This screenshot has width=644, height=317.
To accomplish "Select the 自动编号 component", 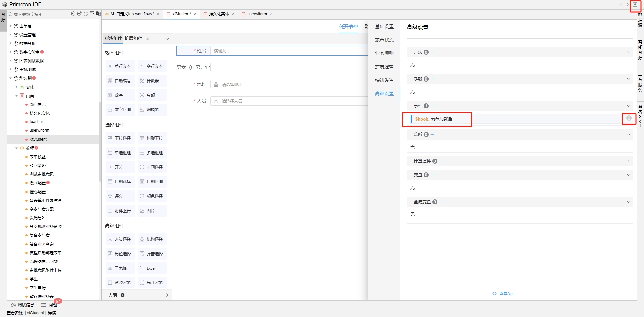I will pyautogui.click(x=120, y=81).
